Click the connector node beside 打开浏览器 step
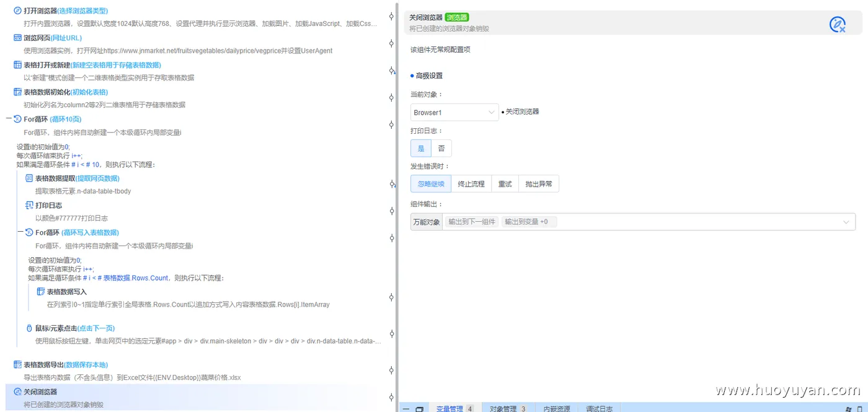Image resolution: width=868 pixels, height=412 pixels. (x=391, y=17)
